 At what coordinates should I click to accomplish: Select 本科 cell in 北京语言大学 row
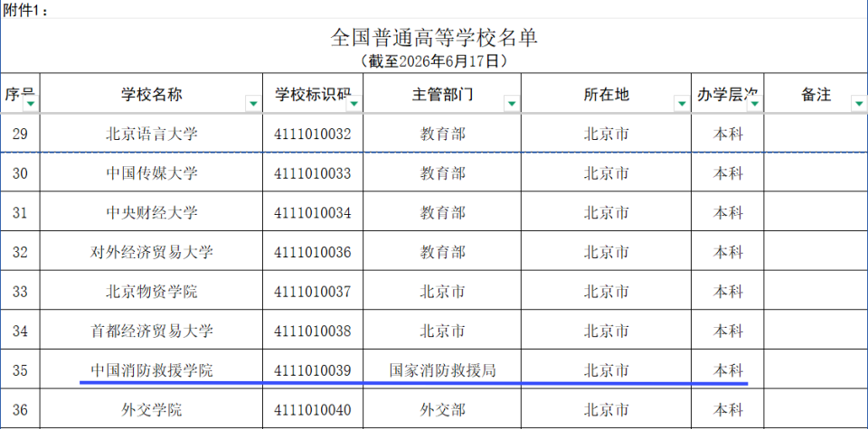pos(727,134)
